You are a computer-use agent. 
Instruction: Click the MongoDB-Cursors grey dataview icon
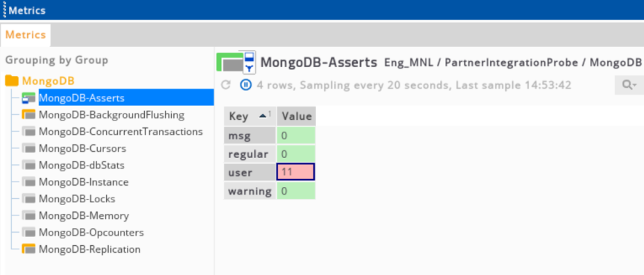(x=28, y=148)
